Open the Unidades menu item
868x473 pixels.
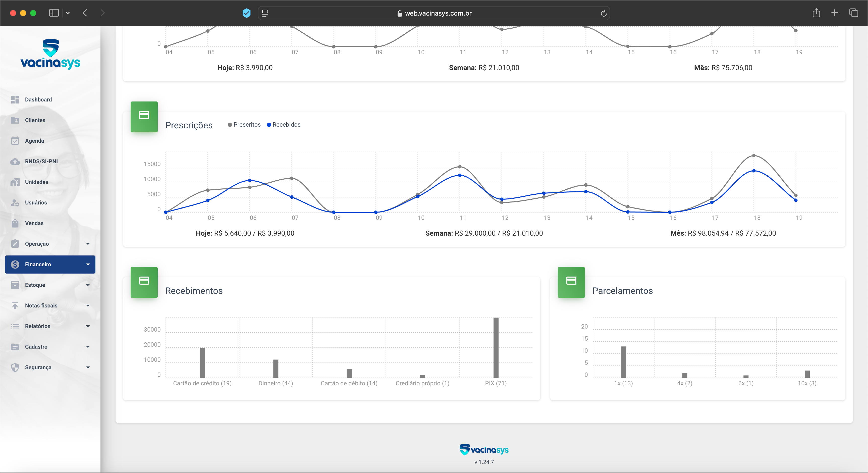click(x=50, y=182)
